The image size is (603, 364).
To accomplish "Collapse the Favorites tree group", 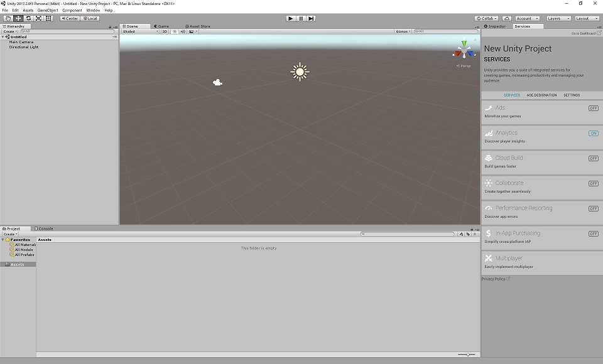I will coord(3,240).
